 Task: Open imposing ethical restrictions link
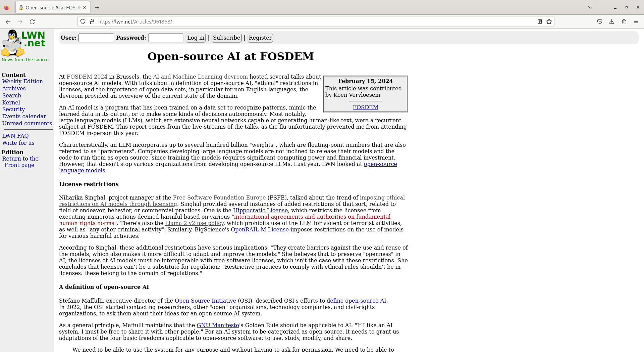[382, 197]
